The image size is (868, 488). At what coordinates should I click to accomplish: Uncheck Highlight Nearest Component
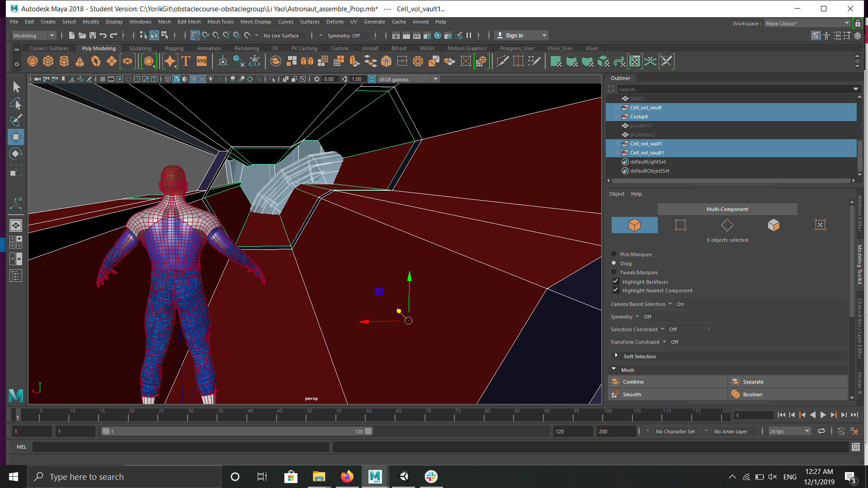point(616,291)
